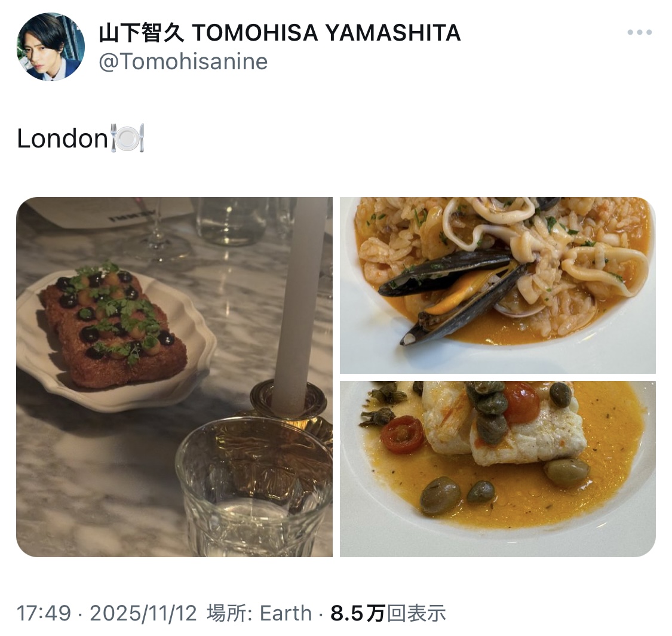Open the seafood risotto with mussels photo
The width and height of the screenshot is (672, 636).
498,285
